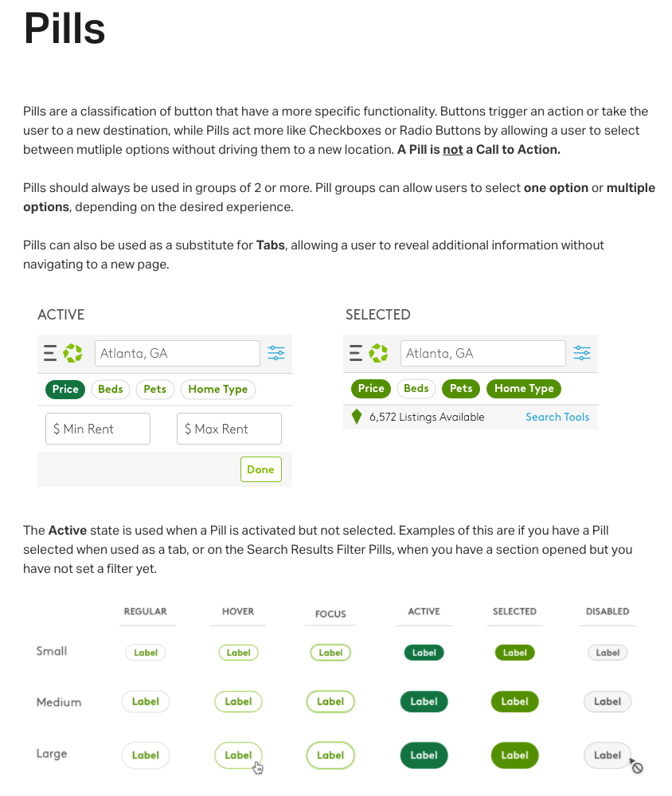Open hamburger menu in SELECTED example
This screenshot has width=672, height=796.
tap(356, 353)
